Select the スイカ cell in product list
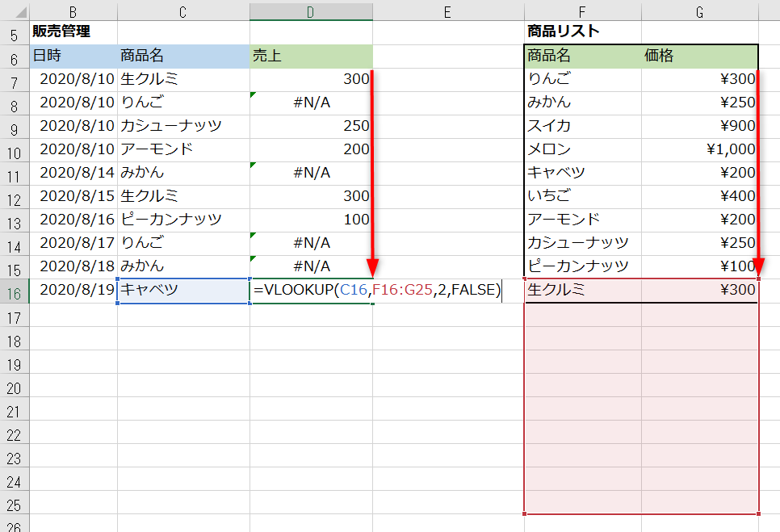The width and height of the screenshot is (780, 532). (x=582, y=126)
